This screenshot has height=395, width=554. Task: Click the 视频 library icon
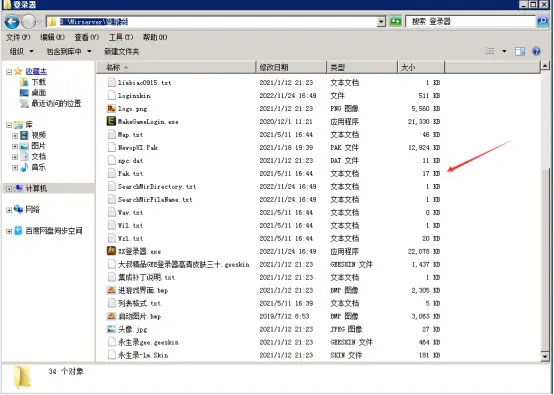[x=24, y=135]
